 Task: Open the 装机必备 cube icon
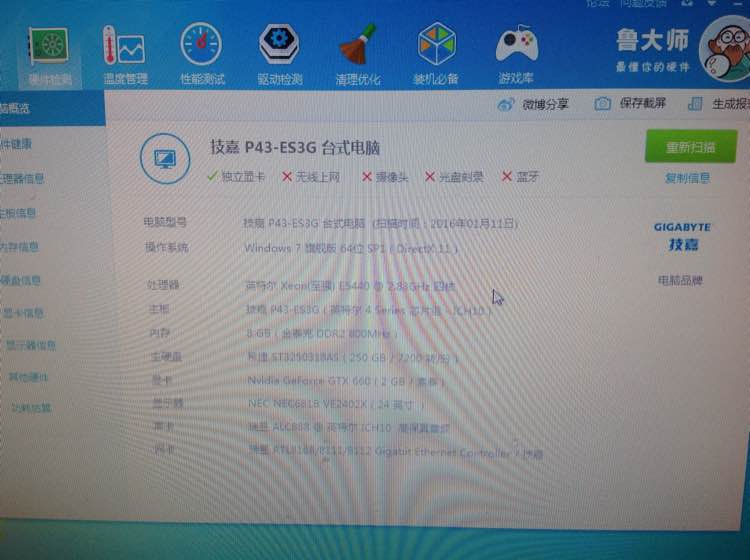[x=436, y=44]
